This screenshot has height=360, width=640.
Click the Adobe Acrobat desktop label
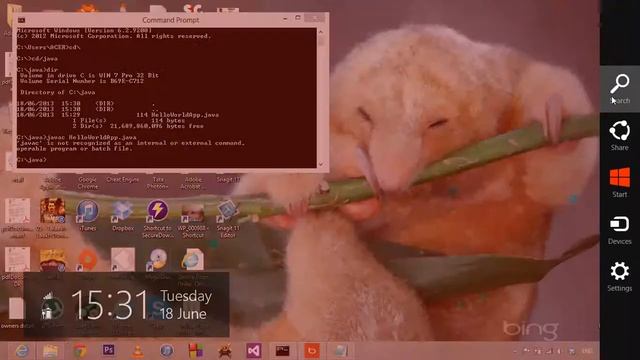[x=193, y=183]
